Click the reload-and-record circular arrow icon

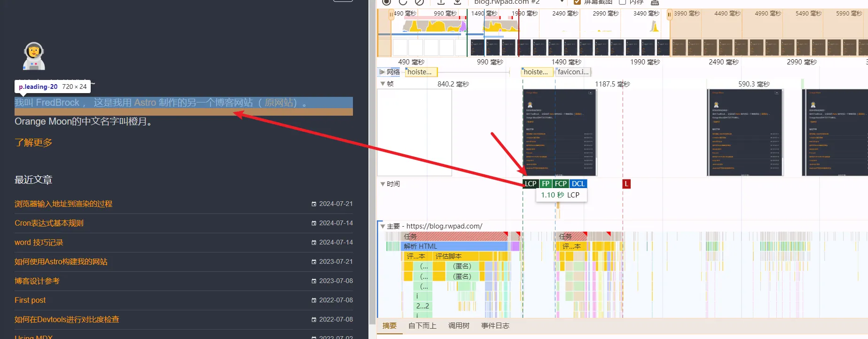click(x=403, y=2)
